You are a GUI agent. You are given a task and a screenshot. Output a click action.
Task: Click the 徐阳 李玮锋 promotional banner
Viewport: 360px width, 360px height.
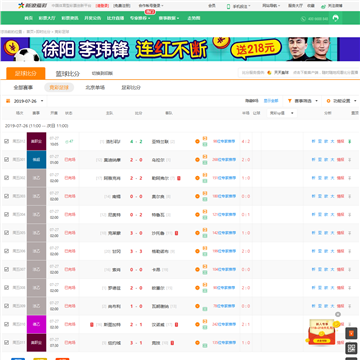click(180, 49)
